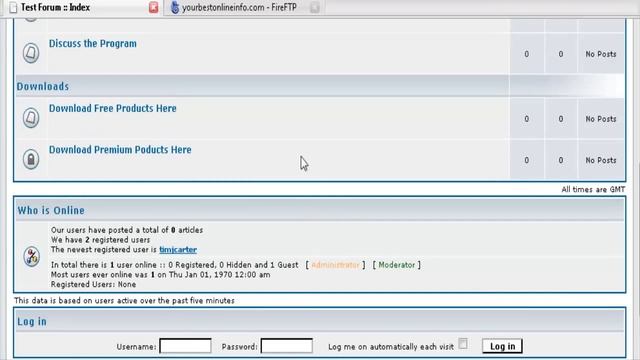Screen dimensions: 640x360
Task: Click 'Our users have posted a total' text
Action: 127,230
